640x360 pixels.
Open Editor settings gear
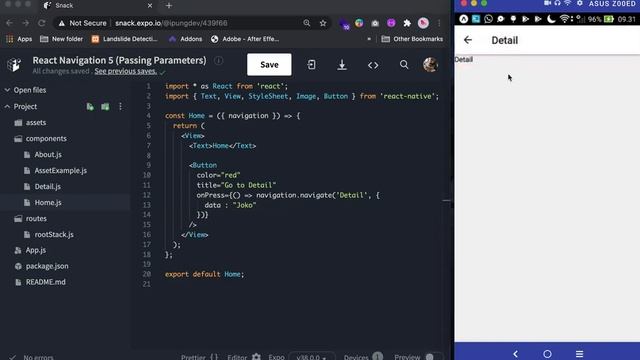point(256,357)
